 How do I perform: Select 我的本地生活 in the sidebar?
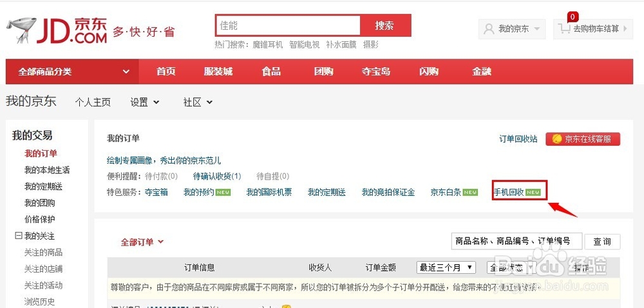coord(47,170)
